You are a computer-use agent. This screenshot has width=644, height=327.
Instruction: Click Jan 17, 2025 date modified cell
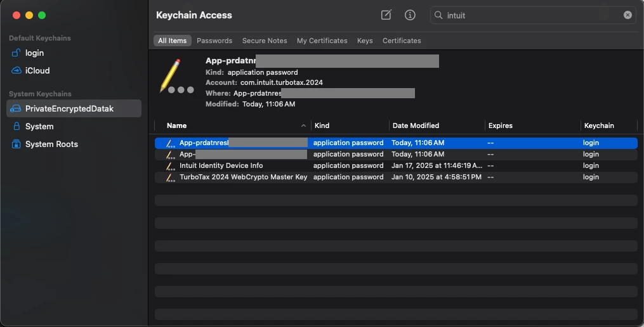pyautogui.click(x=437, y=166)
